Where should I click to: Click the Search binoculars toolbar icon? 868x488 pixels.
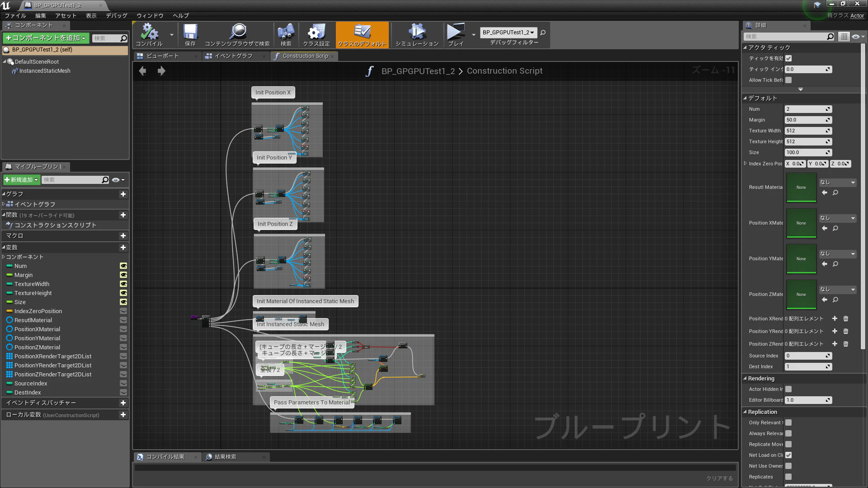(286, 35)
